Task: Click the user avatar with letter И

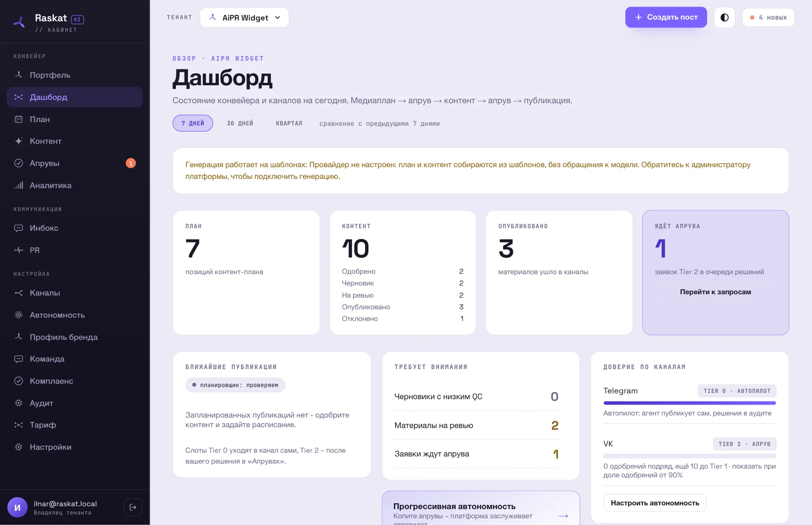Action: [x=18, y=507]
